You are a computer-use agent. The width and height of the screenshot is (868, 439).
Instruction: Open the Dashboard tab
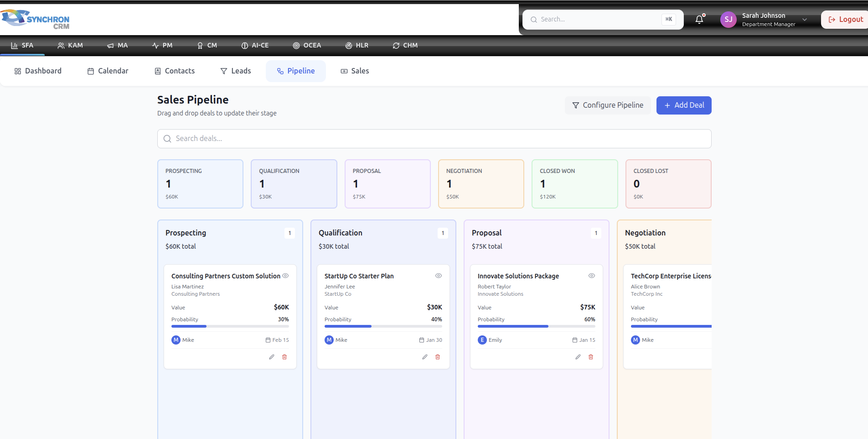tap(38, 71)
